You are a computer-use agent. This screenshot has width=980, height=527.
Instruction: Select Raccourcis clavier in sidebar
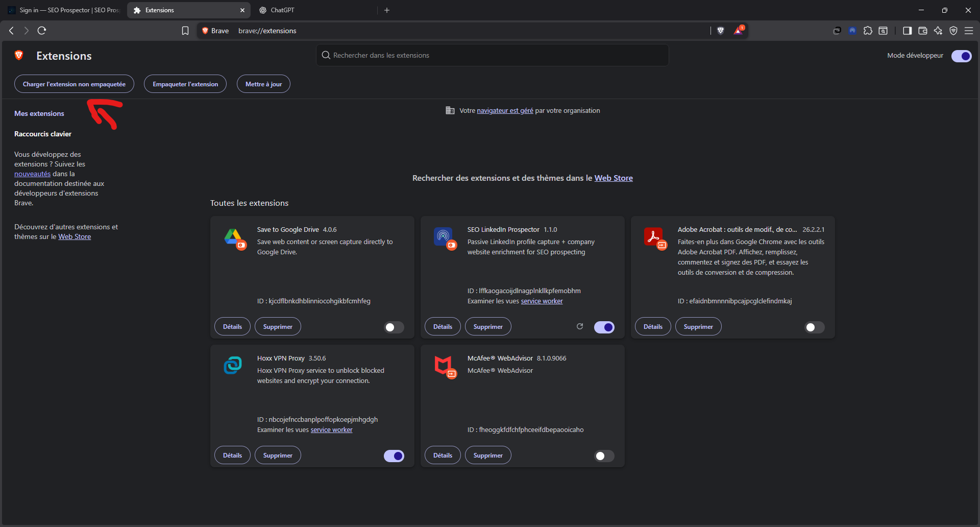43,134
